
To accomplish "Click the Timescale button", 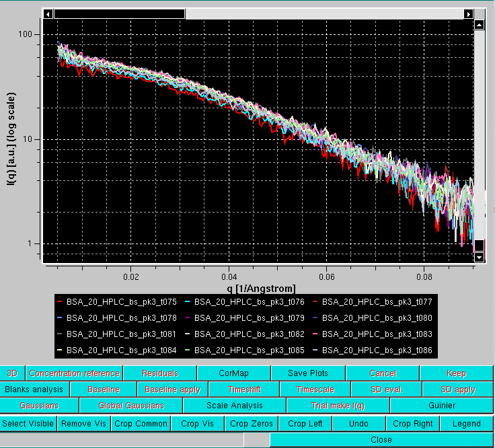I will [315, 389].
